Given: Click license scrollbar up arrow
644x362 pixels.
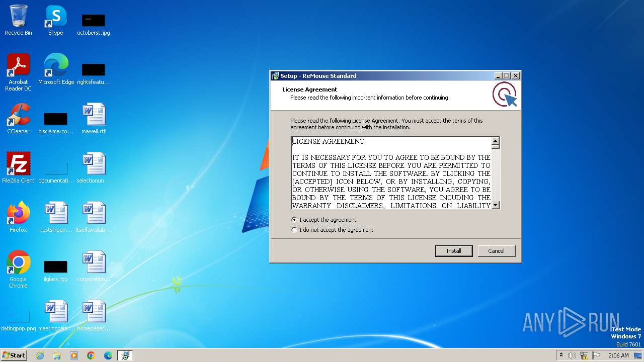Looking at the screenshot, I should (496, 141).
